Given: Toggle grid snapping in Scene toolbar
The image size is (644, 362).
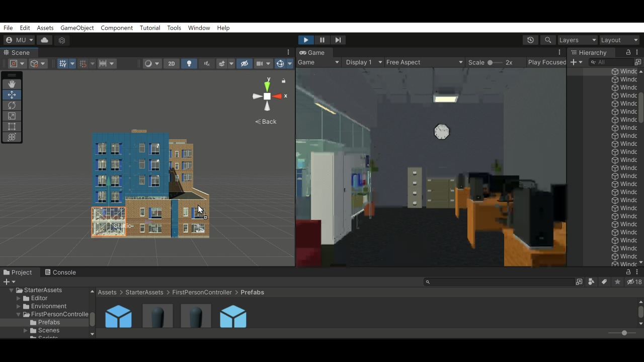Looking at the screenshot, I should [83, 63].
